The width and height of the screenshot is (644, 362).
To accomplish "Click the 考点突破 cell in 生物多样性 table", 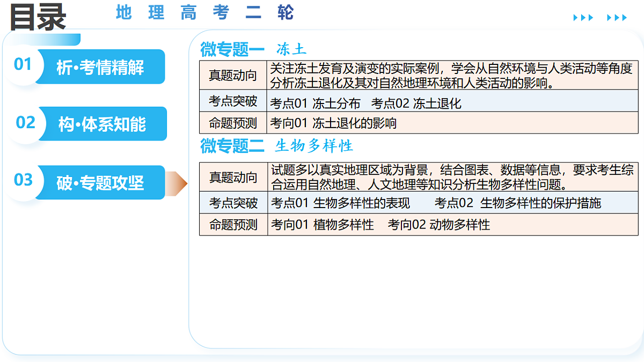I will click(x=233, y=203).
